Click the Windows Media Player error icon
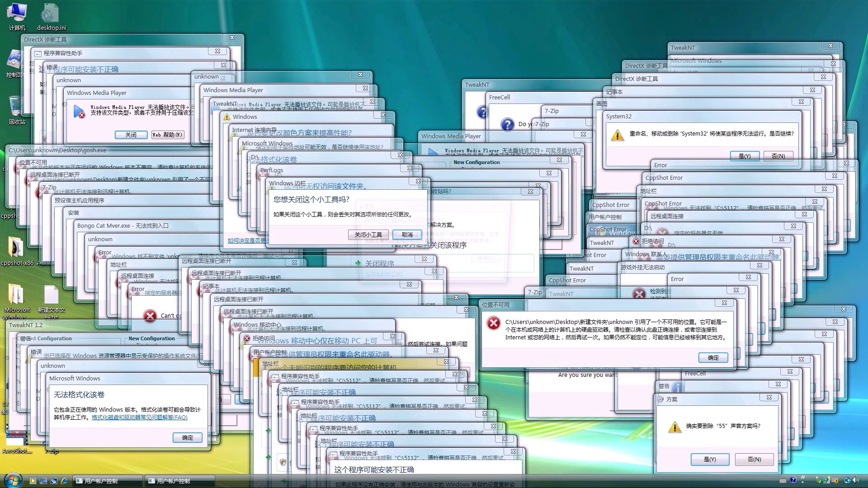 coord(79,111)
